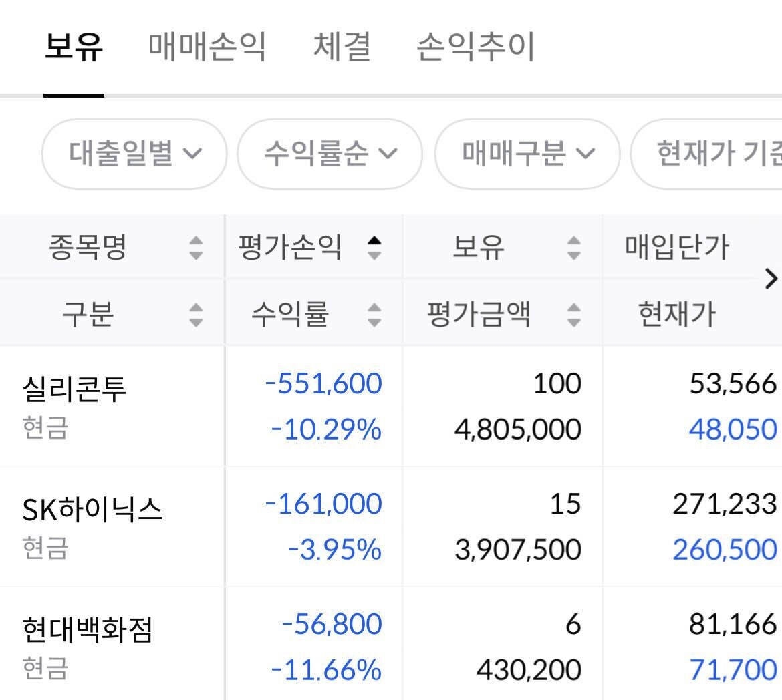782x700 pixels.
Task: Toggle sorting on the 보유 column
Action: [573, 247]
